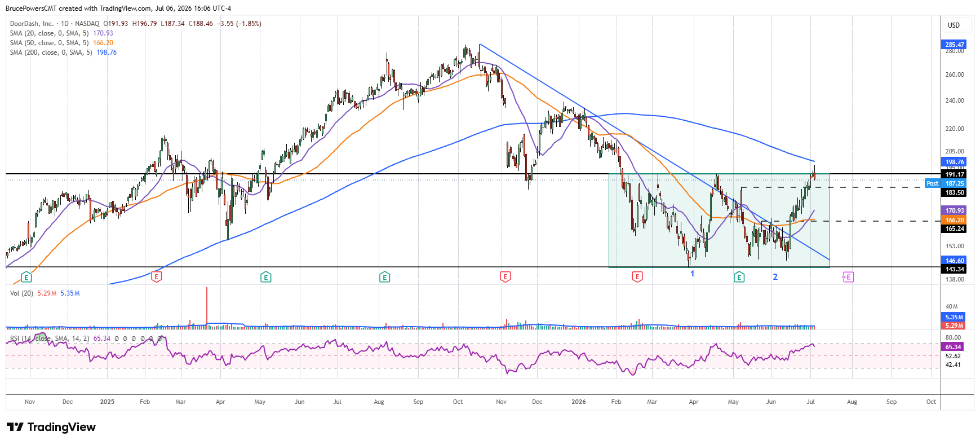Select the red earnings marker near November 2025
The width and height of the screenshot is (980, 444).
tap(505, 277)
